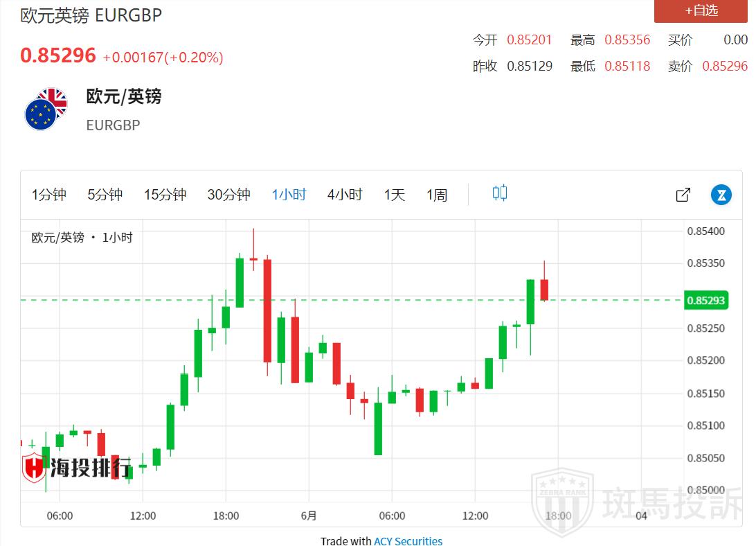Viewport: 756px width, 546px height.
Task: Click the 6月 date marker on time axis
Action: [x=309, y=516]
